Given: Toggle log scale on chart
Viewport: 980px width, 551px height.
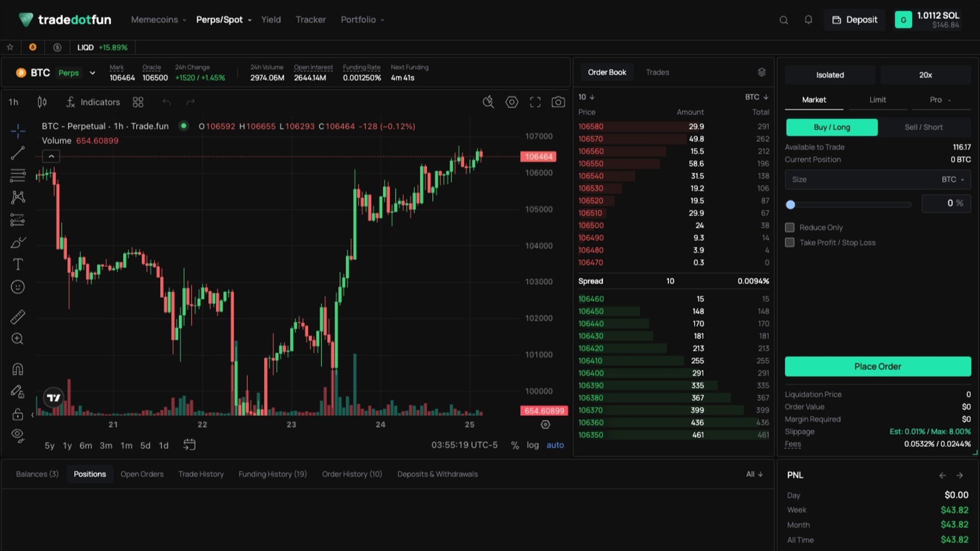Looking at the screenshot, I should (x=532, y=445).
